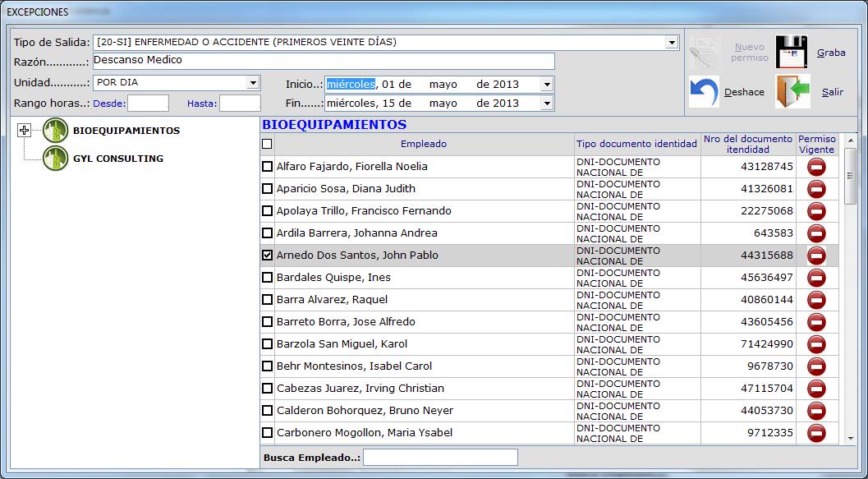Click the BIOEQUIPAMIENTOS company icon in tree
The height and width of the screenshot is (479, 868).
point(55,131)
